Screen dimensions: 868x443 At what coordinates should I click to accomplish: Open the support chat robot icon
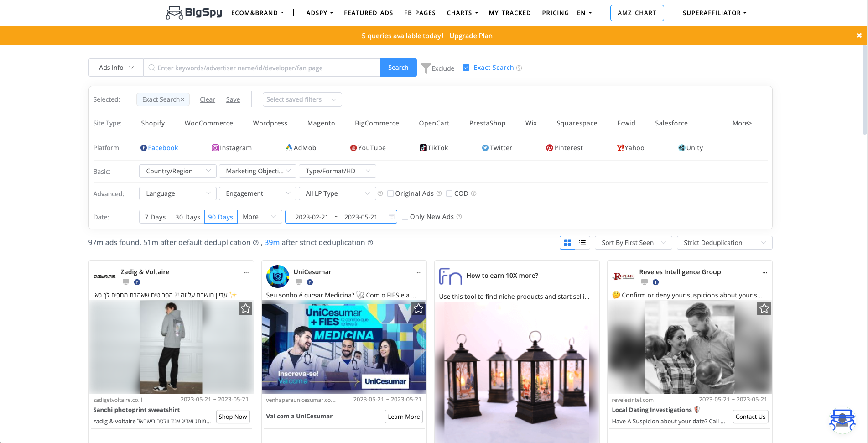point(842,420)
